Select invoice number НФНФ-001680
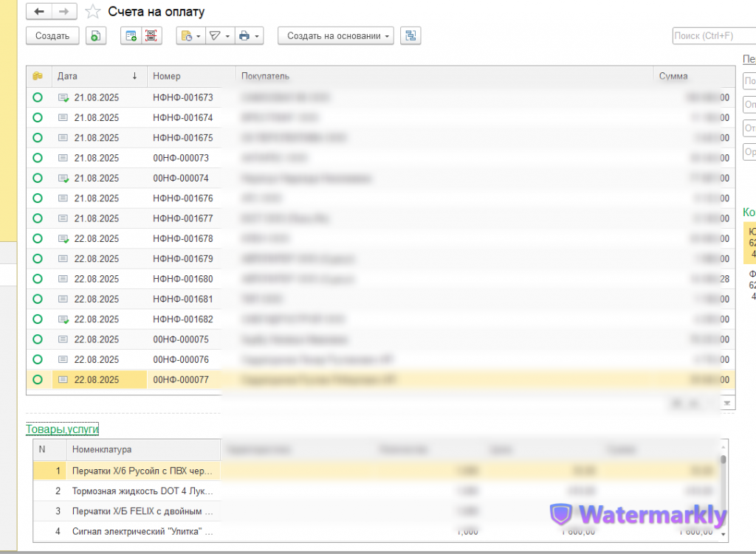Image resolution: width=756 pixels, height=554 pixels. [183, 280]
